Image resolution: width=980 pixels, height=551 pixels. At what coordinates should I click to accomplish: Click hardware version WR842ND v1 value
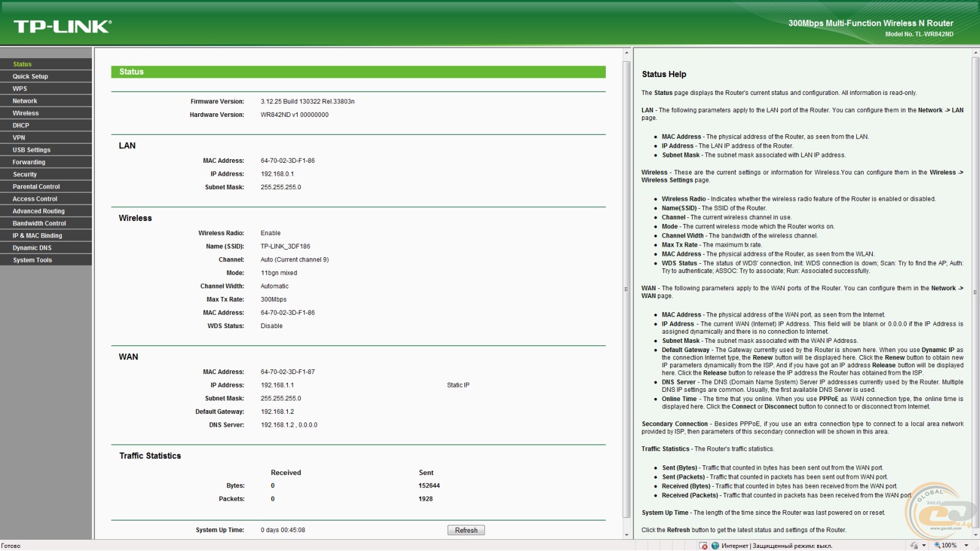[x=295, y=115]
